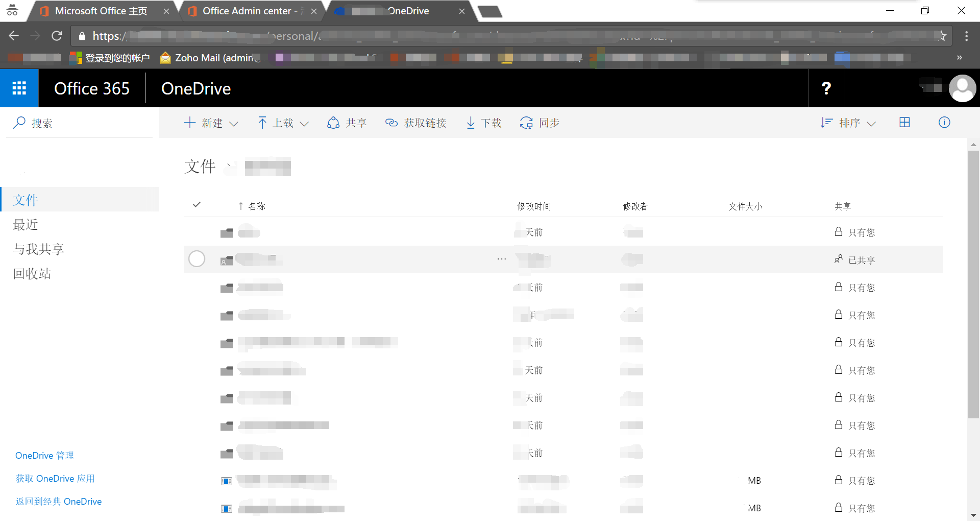The height and width of the screenshot is (521, 980).
Task: Close the OneDrive browser tab
Action: tap(462, 11)
